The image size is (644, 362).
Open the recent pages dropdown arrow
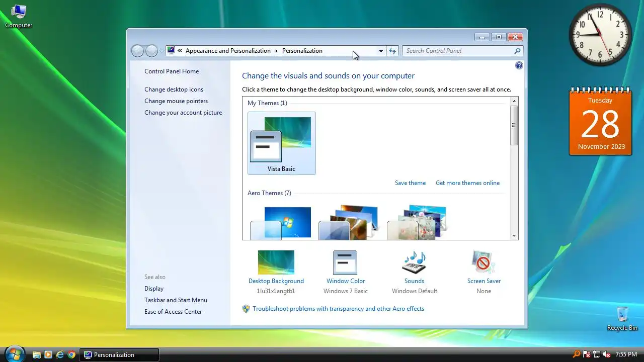(162, 51)
